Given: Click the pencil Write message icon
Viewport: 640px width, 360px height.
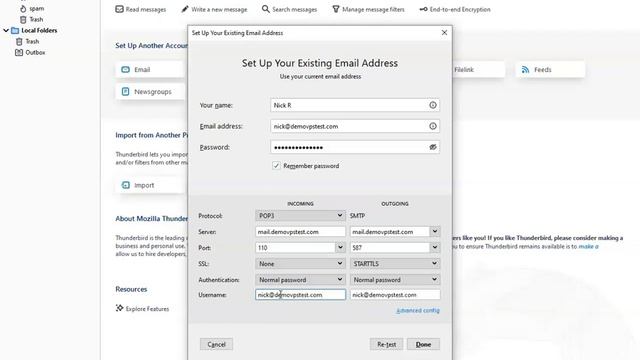Looking at the screenshot, I should click(x=185, y=9).
